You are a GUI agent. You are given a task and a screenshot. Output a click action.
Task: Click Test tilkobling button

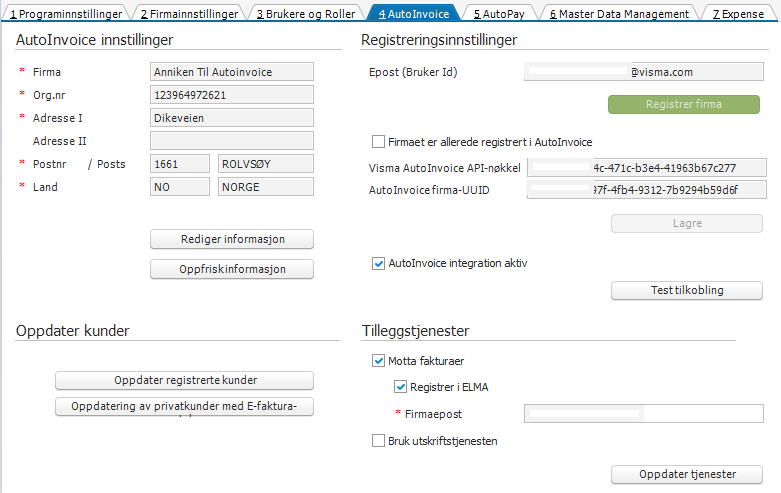686,291
